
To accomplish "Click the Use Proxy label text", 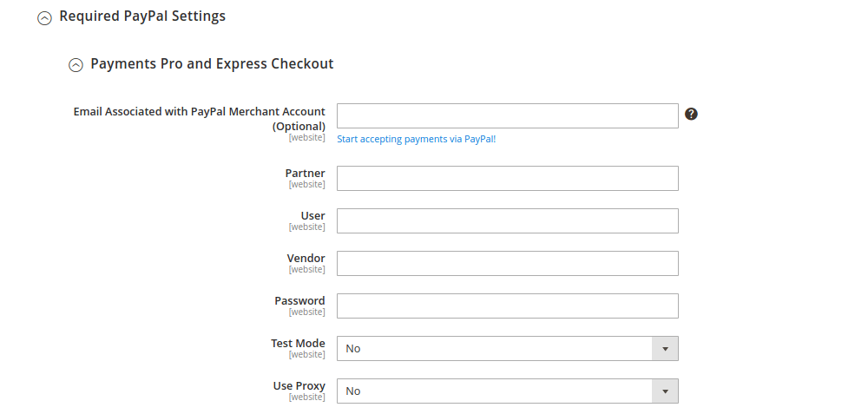I will tap(299, 386).
